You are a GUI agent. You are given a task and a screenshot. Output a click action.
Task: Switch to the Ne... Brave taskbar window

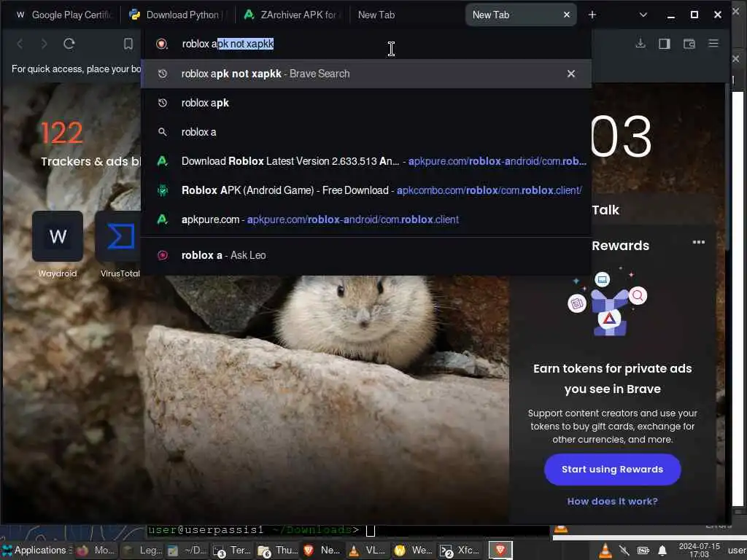[322, 551]
